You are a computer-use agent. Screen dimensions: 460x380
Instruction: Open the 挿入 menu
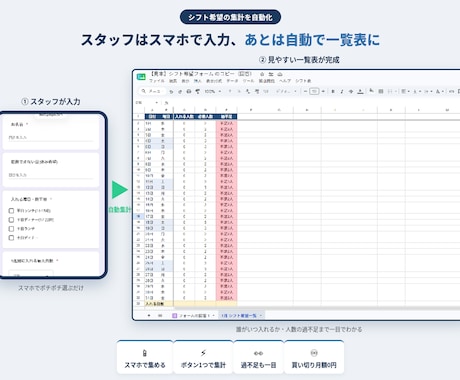(198, 81)
